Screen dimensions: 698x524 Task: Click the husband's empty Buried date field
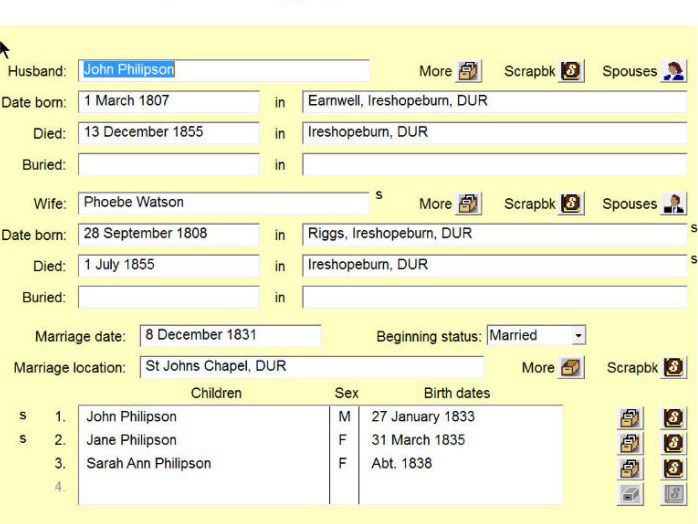[x=169, y=164]
